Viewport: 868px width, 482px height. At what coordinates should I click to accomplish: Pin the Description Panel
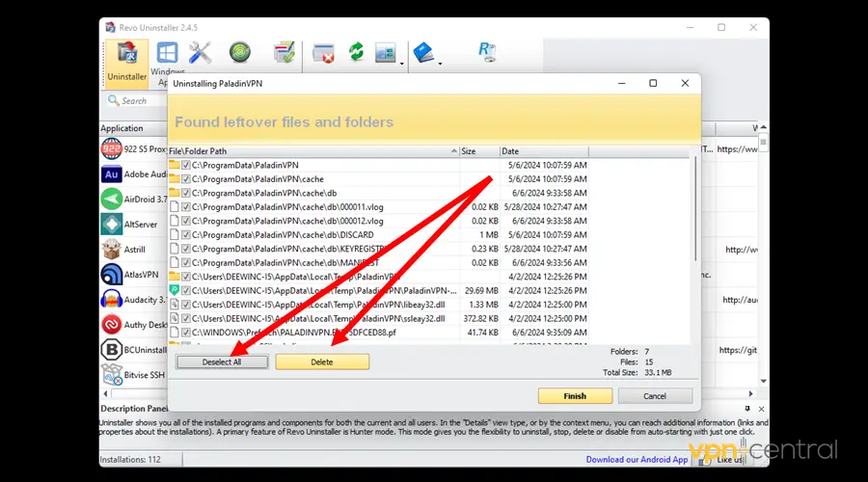tap(747, 409)
